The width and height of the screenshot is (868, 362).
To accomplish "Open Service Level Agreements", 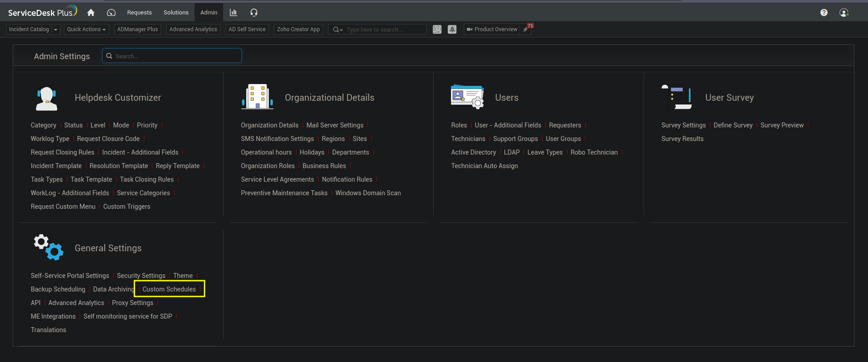I will pos(277,179).
